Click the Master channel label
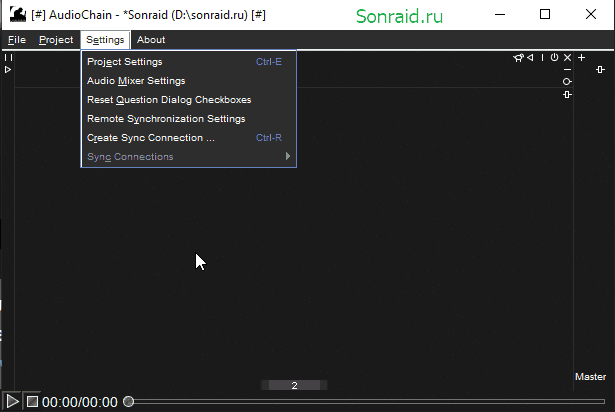 pyautogui.click(x=590, y=377)
